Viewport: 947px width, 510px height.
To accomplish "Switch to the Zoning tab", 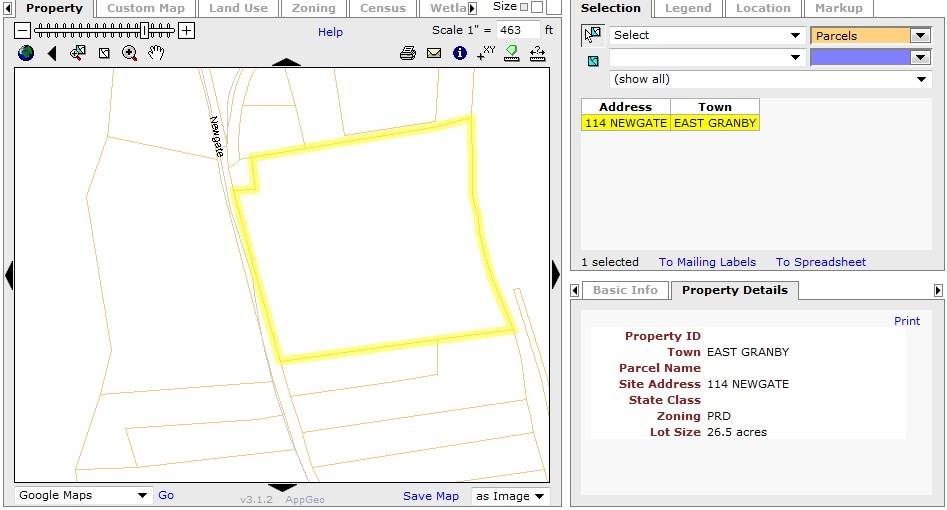I will coord(313,8).
